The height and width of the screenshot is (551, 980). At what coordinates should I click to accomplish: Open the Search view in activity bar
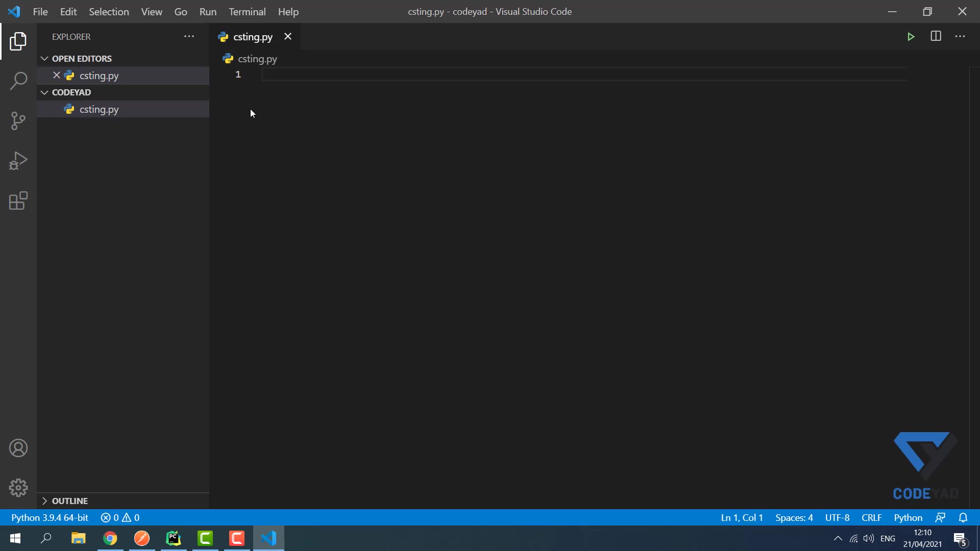point(18,81)
